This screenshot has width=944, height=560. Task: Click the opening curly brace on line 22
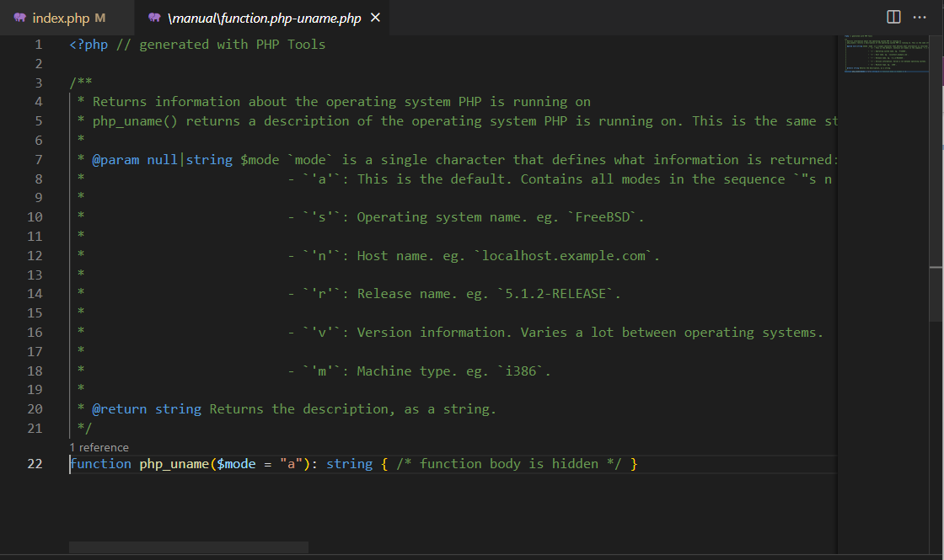click(384, 464)
